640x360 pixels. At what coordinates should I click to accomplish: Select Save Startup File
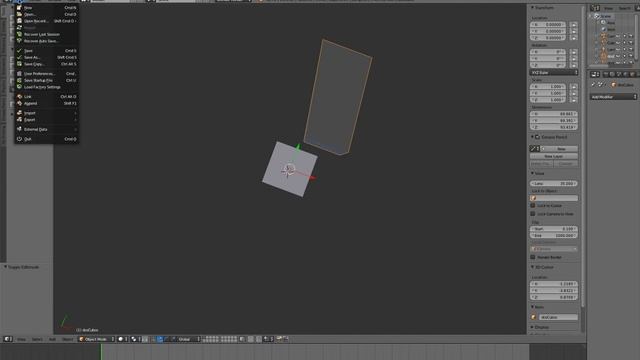[47, 80]
